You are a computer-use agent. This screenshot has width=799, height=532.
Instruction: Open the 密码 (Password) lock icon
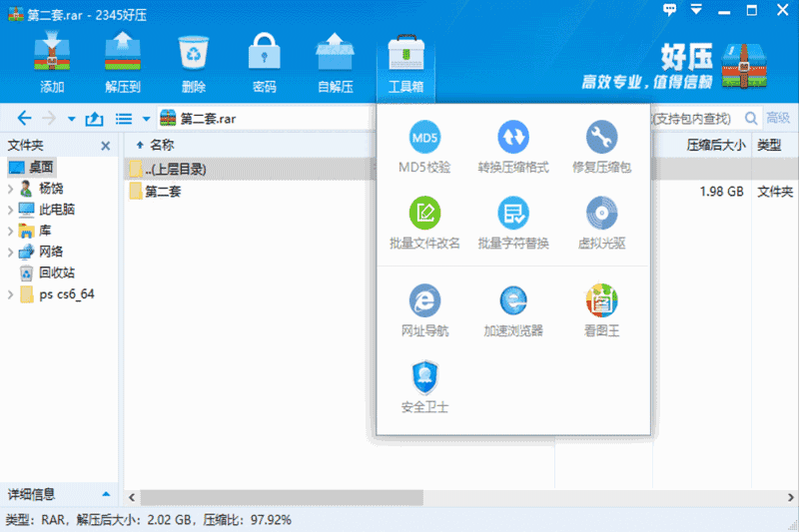pos(264,62)
